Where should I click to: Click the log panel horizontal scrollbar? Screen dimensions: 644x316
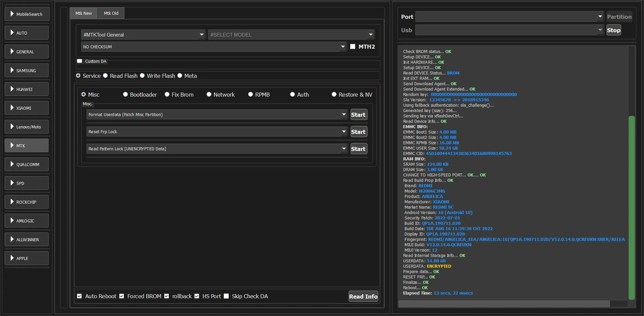pyautogui.click(x=504, y=304)
